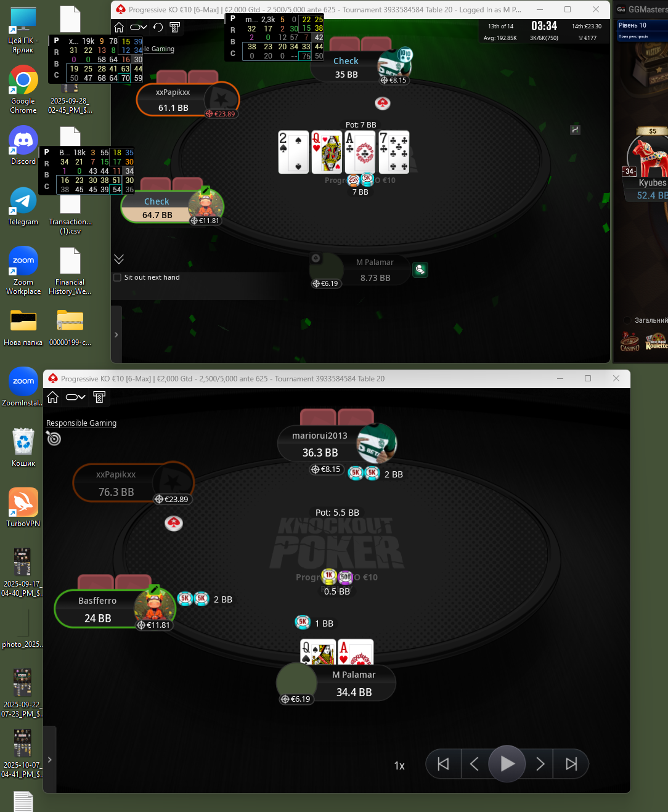The width and height of the screenshot is (668, 812).
Task: Jump to first action in replay
Action: click(x=443, y=764)
